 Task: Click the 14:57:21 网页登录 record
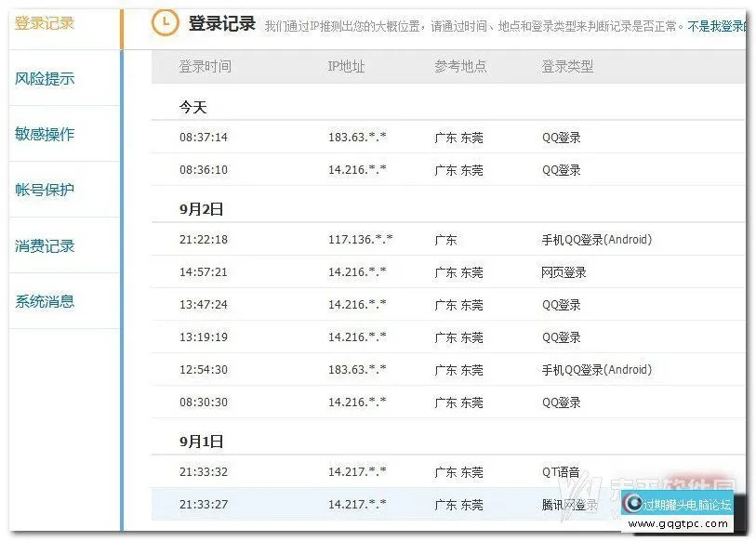point(446,272)
